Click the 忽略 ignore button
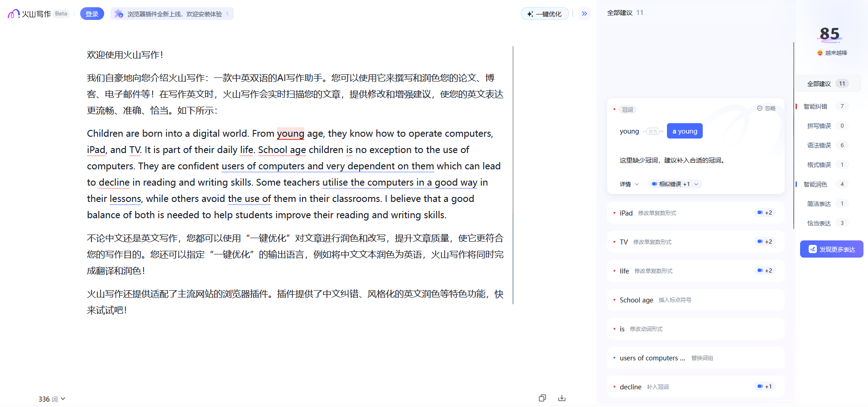This screenshot has width=868, height=407. click(x=767, y=108)
